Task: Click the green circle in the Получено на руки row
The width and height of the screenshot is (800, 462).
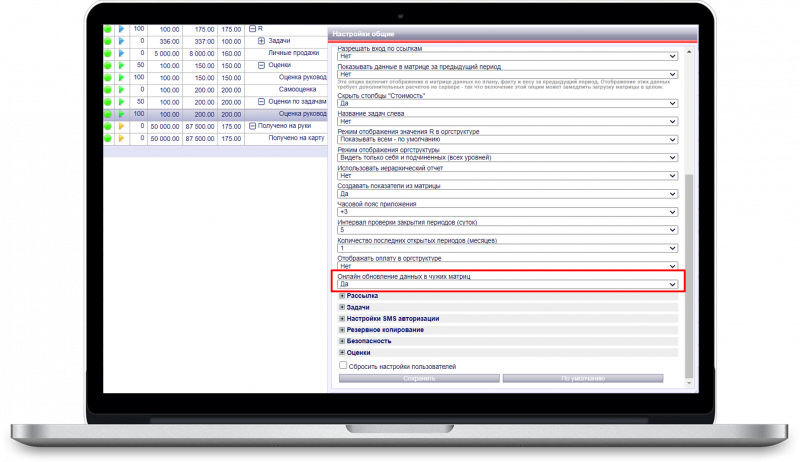Action: [108, 126]
